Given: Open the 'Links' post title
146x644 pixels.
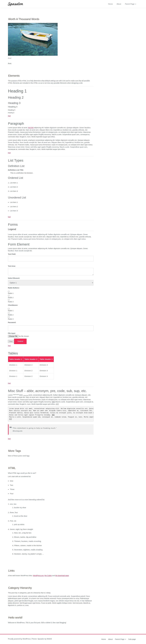Looking at the screenshot, I should click(x=11, y=571).
